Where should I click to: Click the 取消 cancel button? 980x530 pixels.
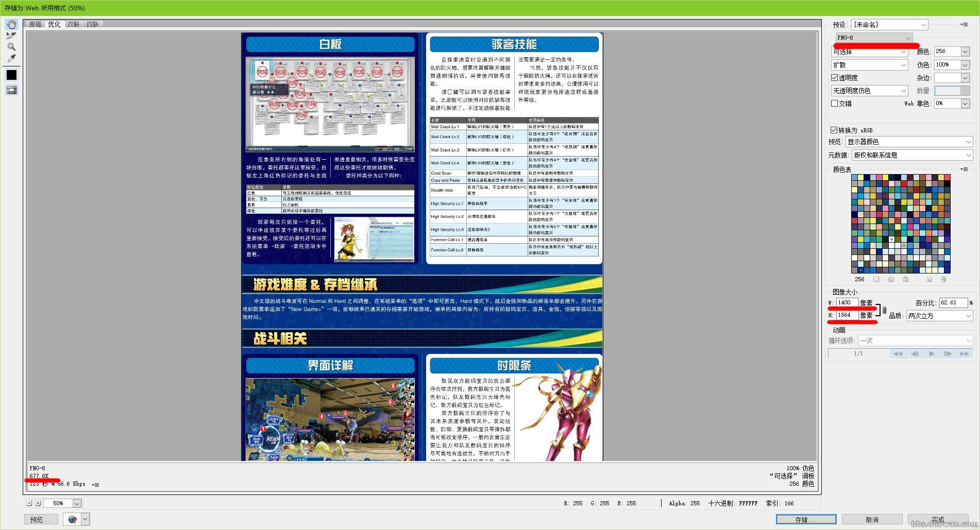coord(872,519)
